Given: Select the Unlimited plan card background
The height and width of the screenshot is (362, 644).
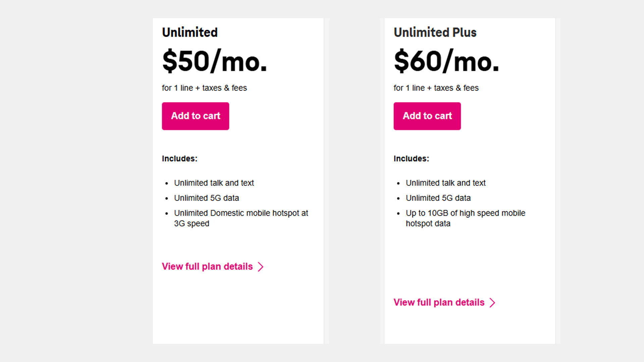Looking at the screenshot, I should (x=238, y=318).
